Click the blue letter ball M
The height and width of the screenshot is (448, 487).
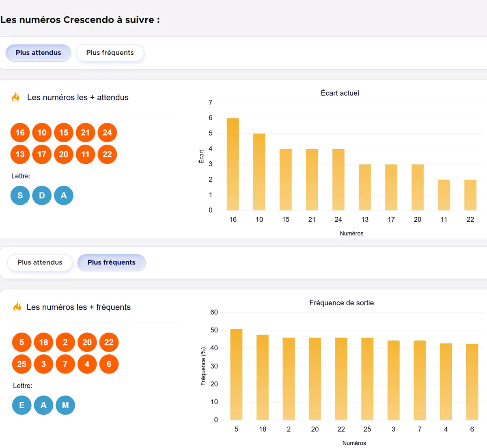pos(65,405)
